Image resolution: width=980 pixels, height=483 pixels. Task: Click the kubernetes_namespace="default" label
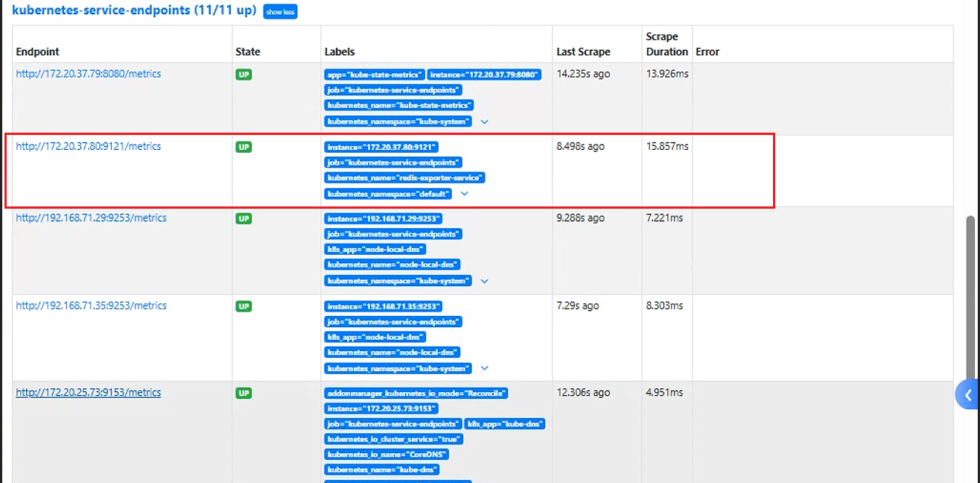tap(389, 194)
